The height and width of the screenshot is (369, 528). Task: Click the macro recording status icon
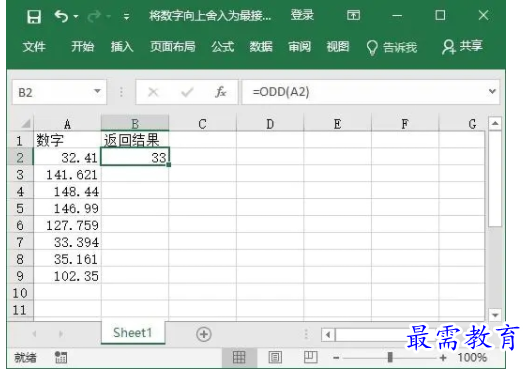61,357
